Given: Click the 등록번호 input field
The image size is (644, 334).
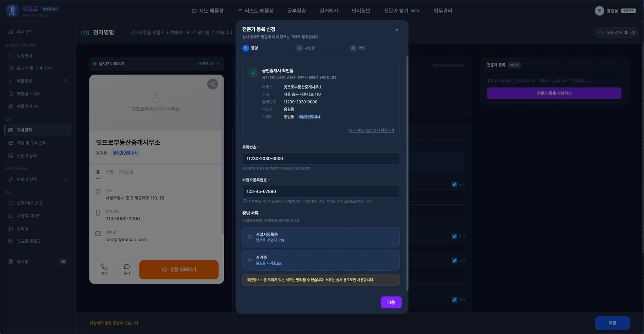Looking at the screenshot, I should click(321, 159).
